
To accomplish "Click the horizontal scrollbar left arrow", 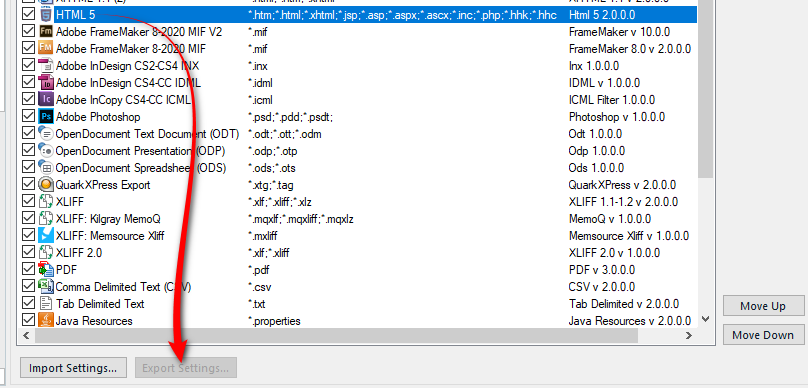I will [x=26, y=335].
